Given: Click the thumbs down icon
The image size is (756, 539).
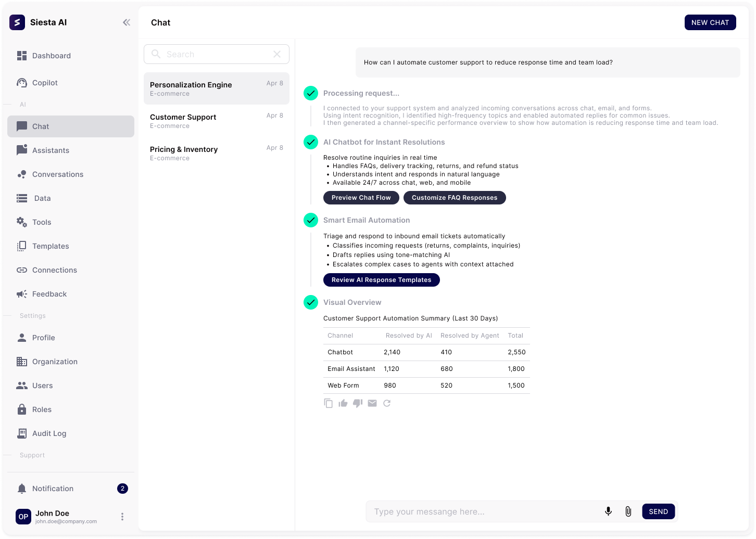Looking at the screenshot, I should point(358,403).
